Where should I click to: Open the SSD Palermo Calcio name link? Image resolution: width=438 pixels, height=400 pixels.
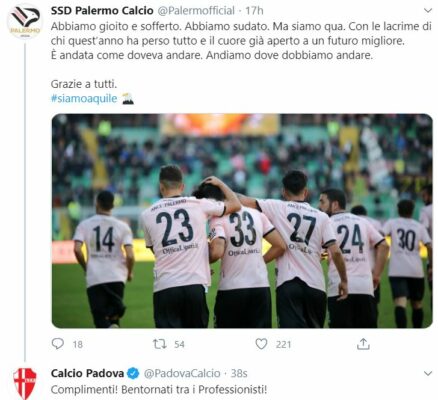coord(102,11)
